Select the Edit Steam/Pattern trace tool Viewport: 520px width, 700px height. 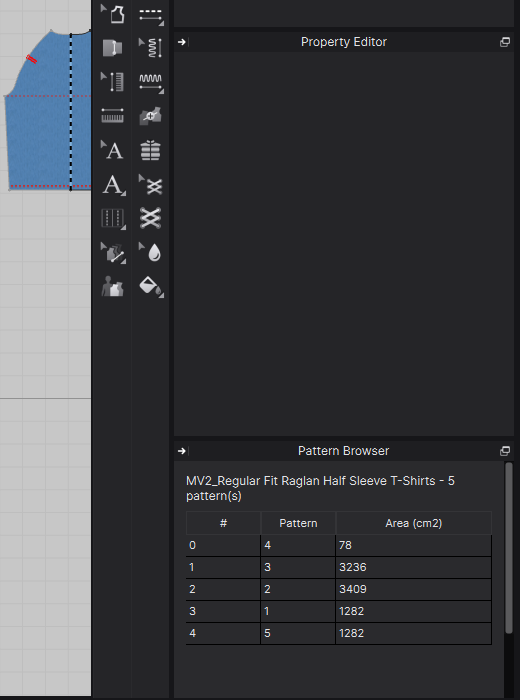(113, 253)
